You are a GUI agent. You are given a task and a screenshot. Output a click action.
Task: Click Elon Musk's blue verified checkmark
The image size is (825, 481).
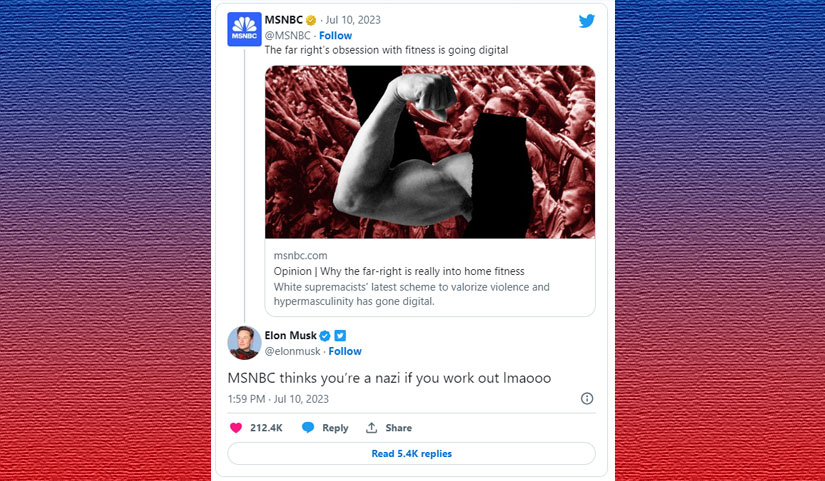coord(325,336)
